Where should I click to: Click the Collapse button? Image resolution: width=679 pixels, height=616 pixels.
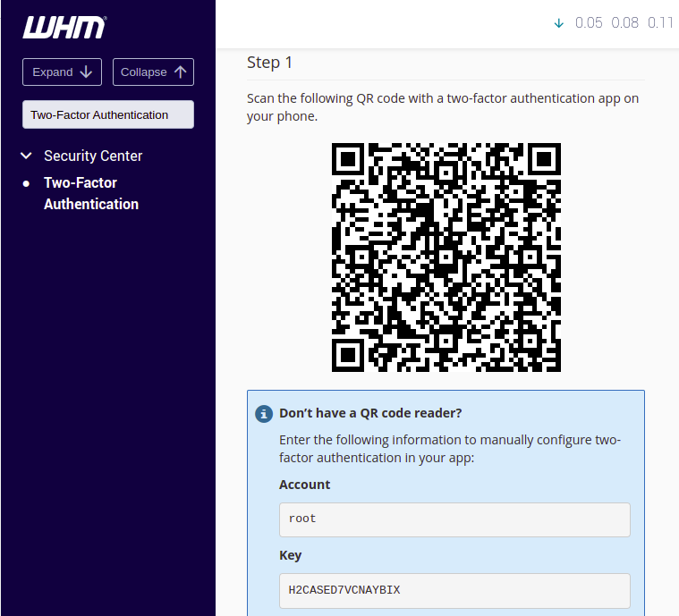coord(153,72)
